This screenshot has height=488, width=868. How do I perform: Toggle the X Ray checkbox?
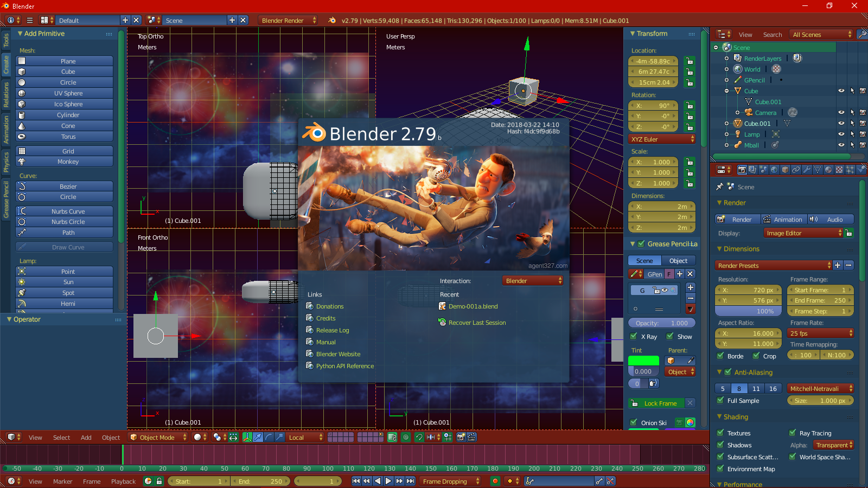tap(634, 336)
